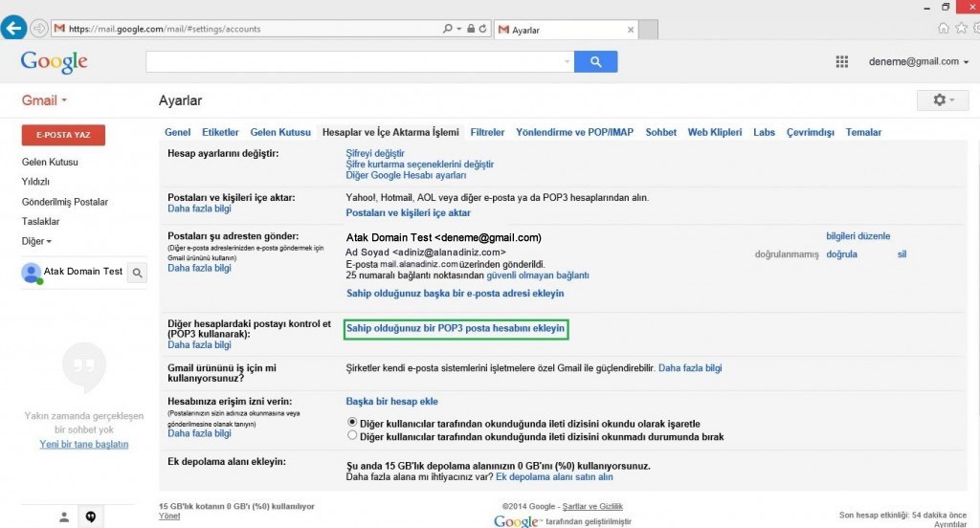Click the E-POSTA YAZ compose button
The image size is (980, 528).
click(x=63, y=135)
